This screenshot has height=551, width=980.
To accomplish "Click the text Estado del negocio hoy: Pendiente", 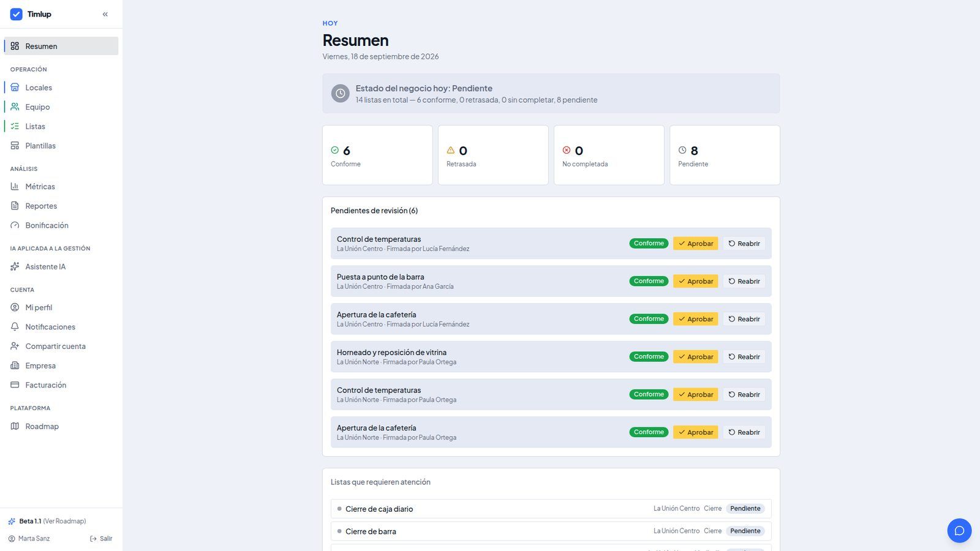I will (424, 88).
